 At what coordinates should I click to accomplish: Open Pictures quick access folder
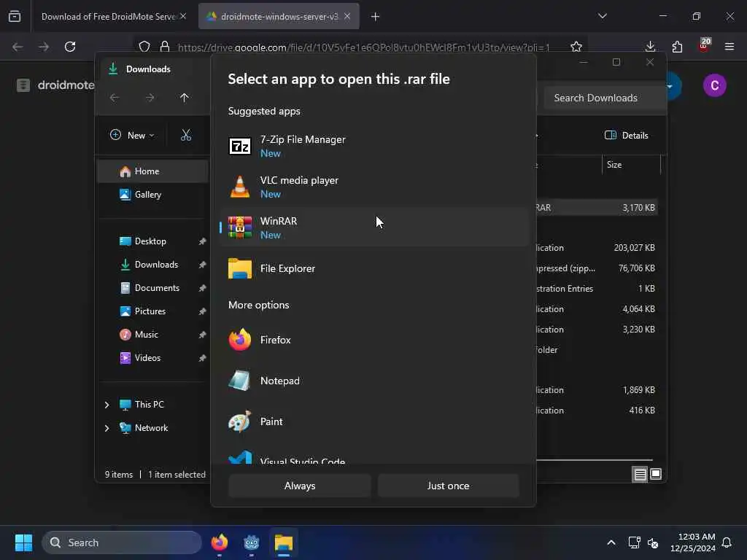152,311
